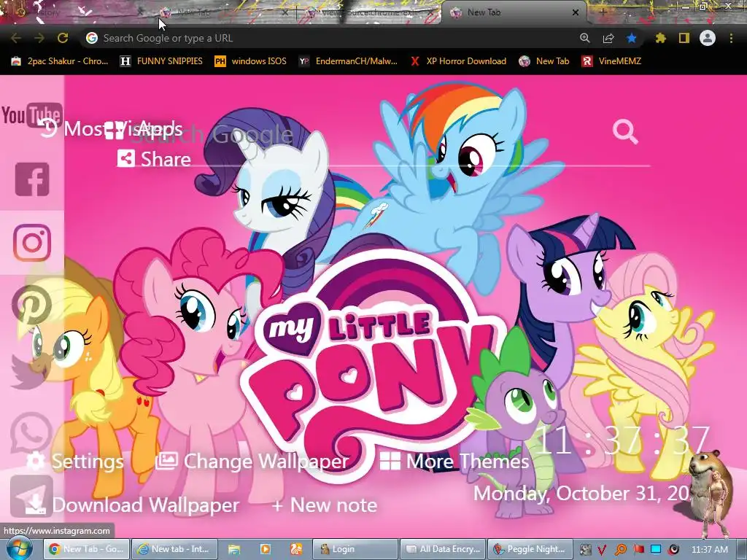This screenshot has width=747, height=560.
Task: Open the profile avatar icon
Action: click(708, 38)
